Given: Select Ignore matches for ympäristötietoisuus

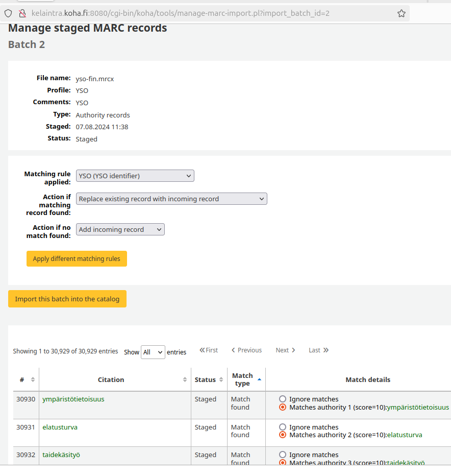Looking at the screenshot, I should (283, 399).
